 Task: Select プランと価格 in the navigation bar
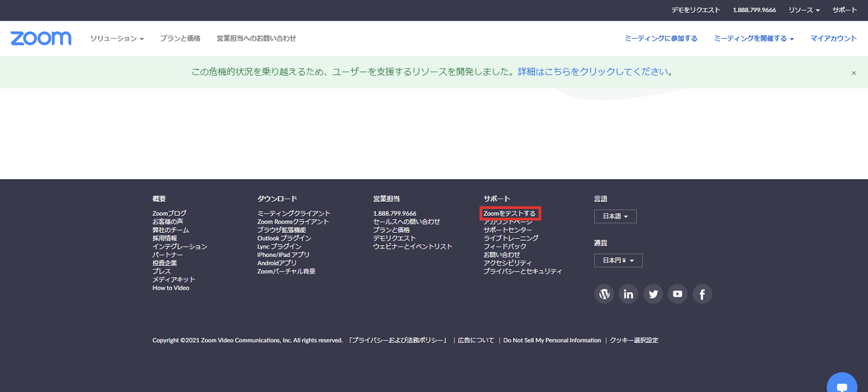pos(179,38)
